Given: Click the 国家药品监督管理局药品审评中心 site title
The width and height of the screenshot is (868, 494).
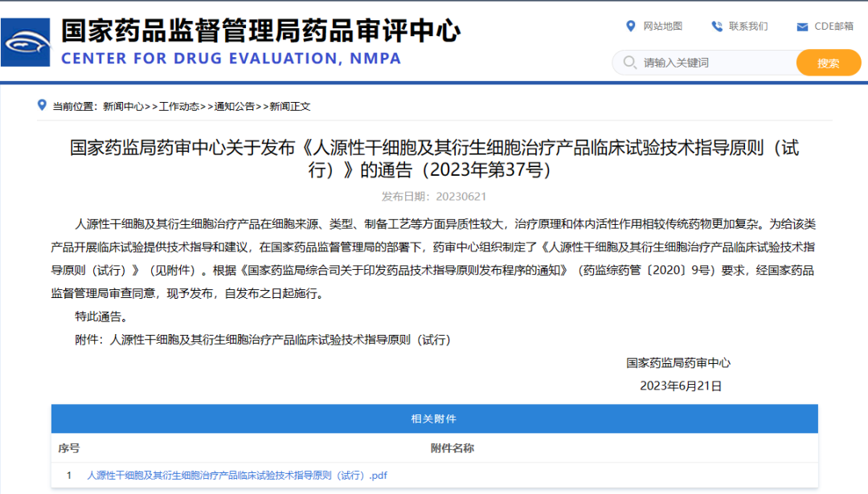Looking at the screenshot, I should point(260,31).
